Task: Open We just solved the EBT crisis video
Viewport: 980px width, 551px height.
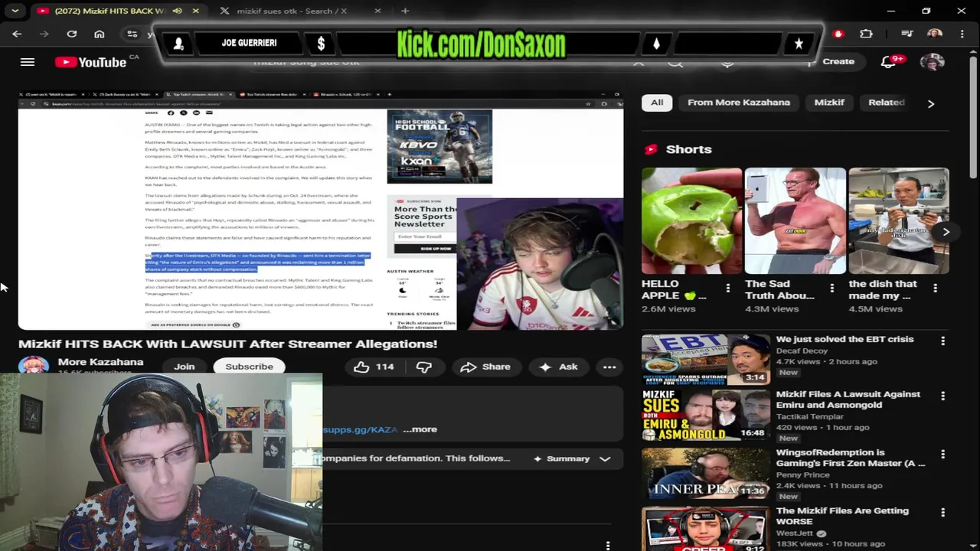Action: point(844,339)
